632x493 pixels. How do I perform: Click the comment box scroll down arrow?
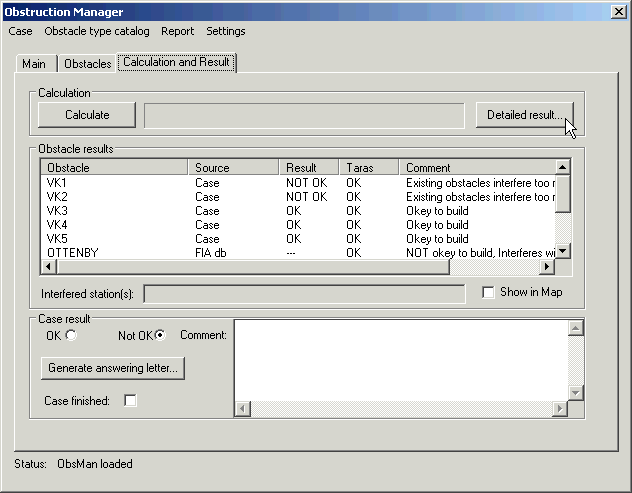click(x=576, y=393)
